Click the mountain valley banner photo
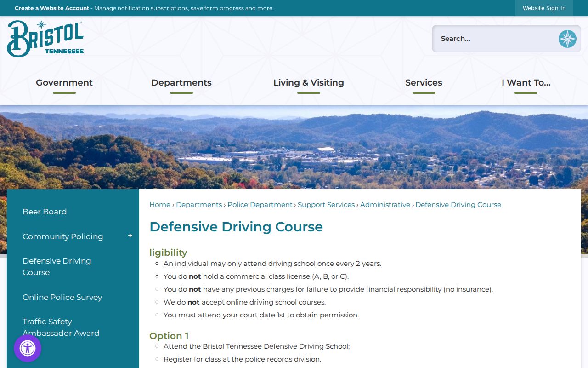Image resolution: width=588 pixels, height=368 pixels. (294, 147)
